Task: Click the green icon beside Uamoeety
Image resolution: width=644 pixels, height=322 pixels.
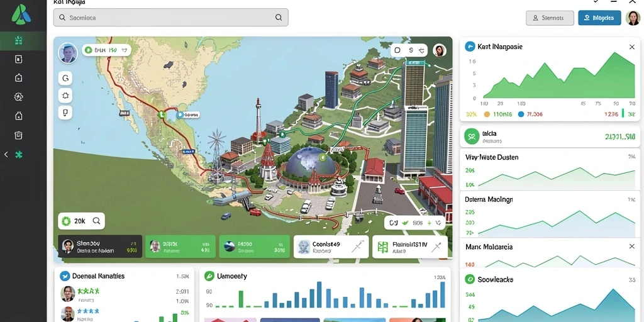Action: [x=209, y=276]
